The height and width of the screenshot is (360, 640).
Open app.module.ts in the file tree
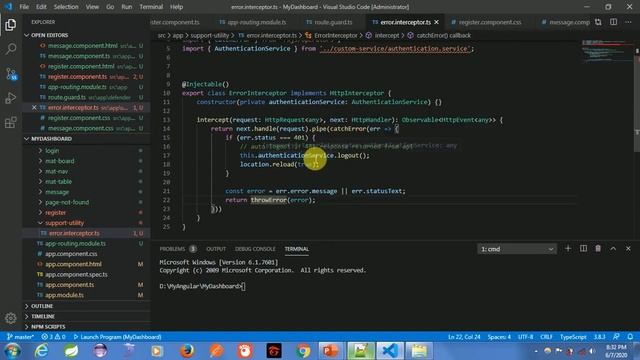pos(64,295)
